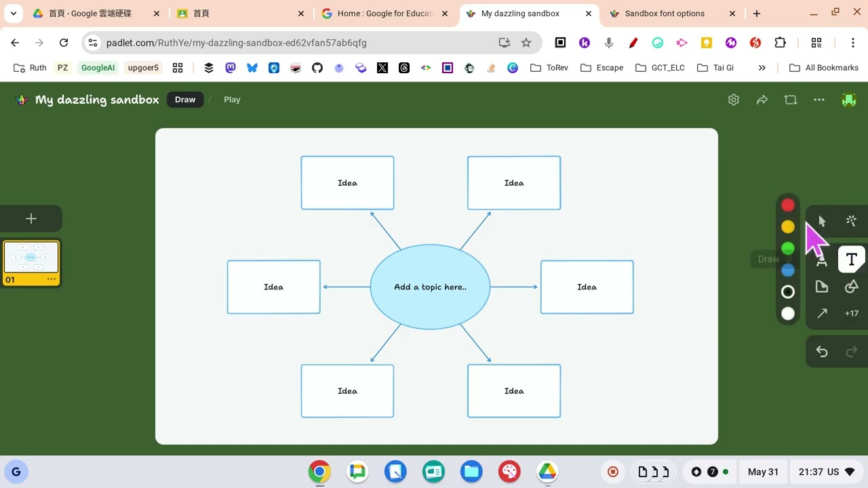Click the address bar URL
This screenshot has width=868, height=488.
coord(236,43)
